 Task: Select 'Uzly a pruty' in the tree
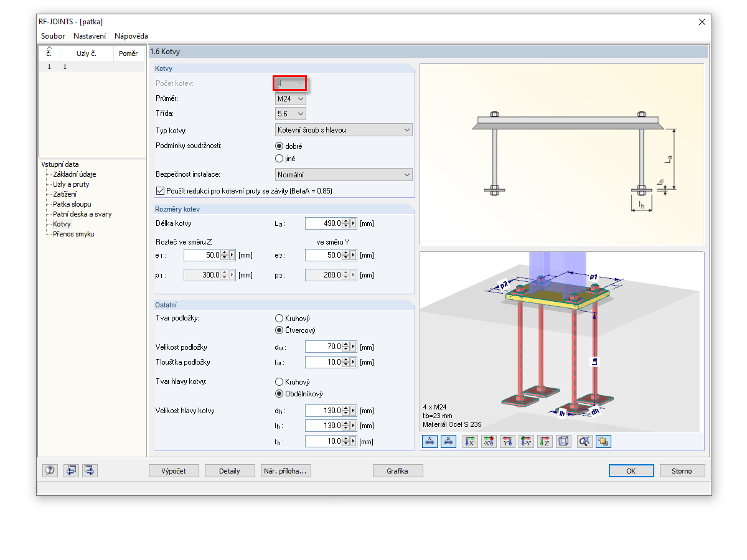(71, 184)
